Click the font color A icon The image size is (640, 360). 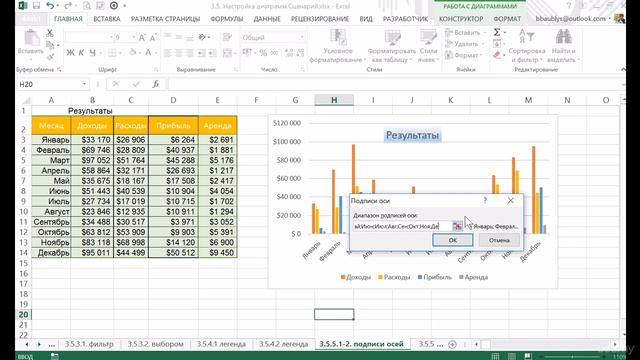coord(148,53)
